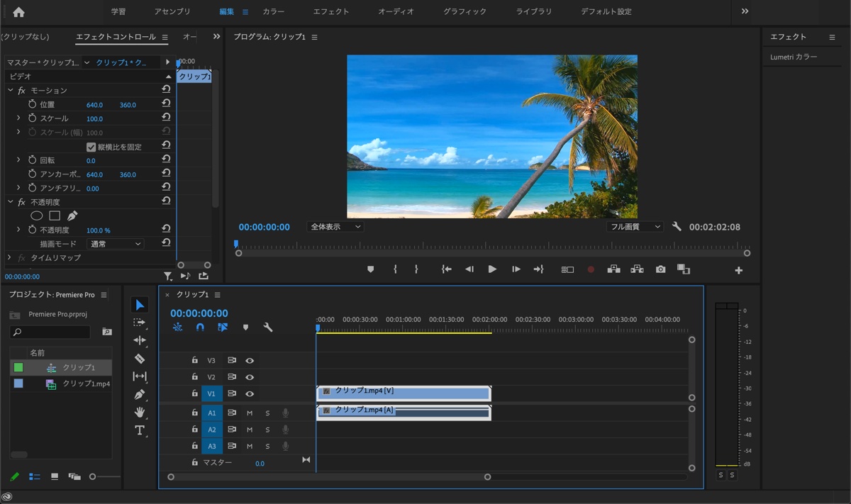Switch to グラフィック workspace

click(x=465, y=12)
